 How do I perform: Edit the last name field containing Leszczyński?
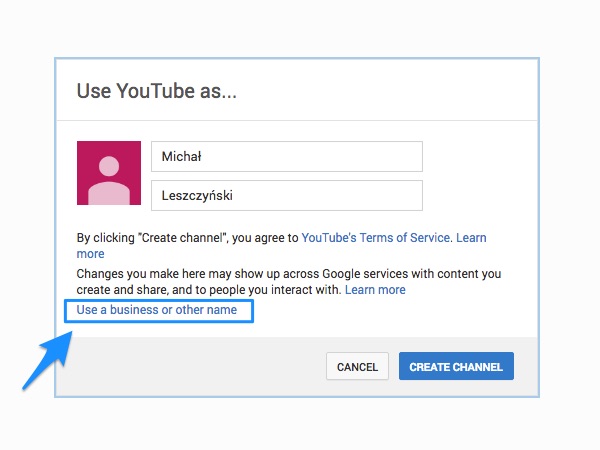(x=287, y=196)
